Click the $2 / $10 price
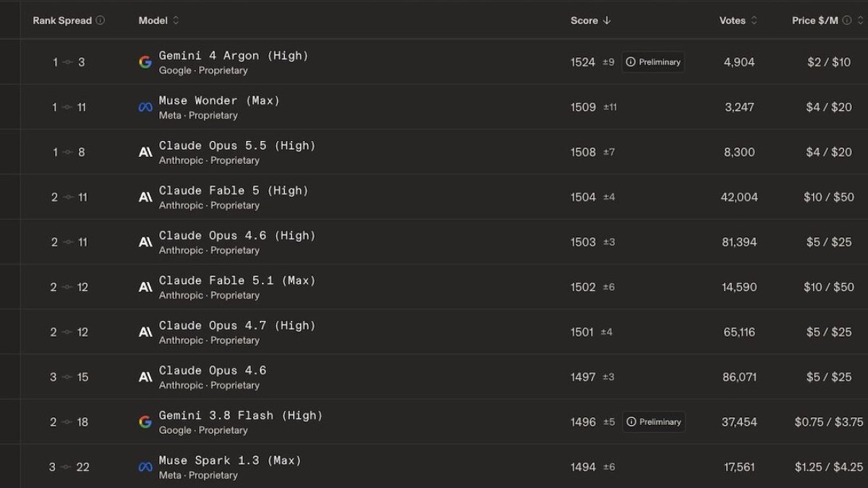This screenshot has height=488, width=868. point(829,62)
